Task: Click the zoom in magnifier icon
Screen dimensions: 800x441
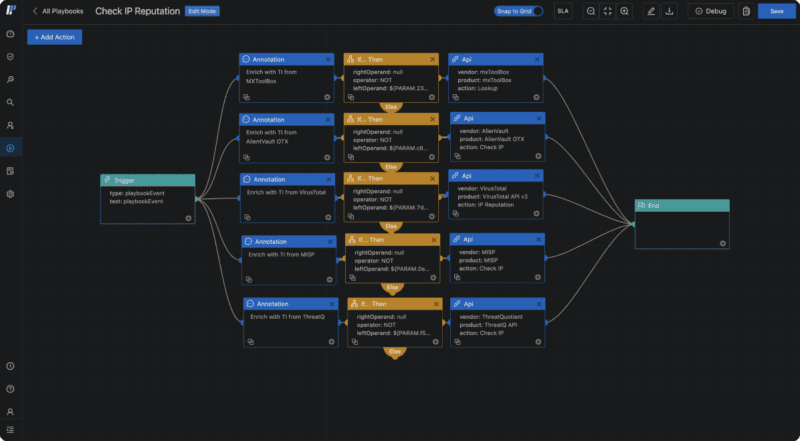Action: [x=625, y=11]
